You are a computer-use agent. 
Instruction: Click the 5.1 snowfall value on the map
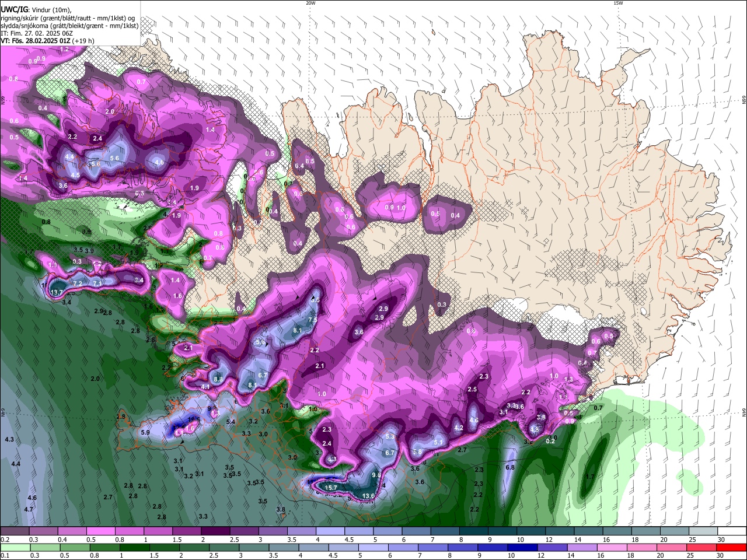pos(438,442)
